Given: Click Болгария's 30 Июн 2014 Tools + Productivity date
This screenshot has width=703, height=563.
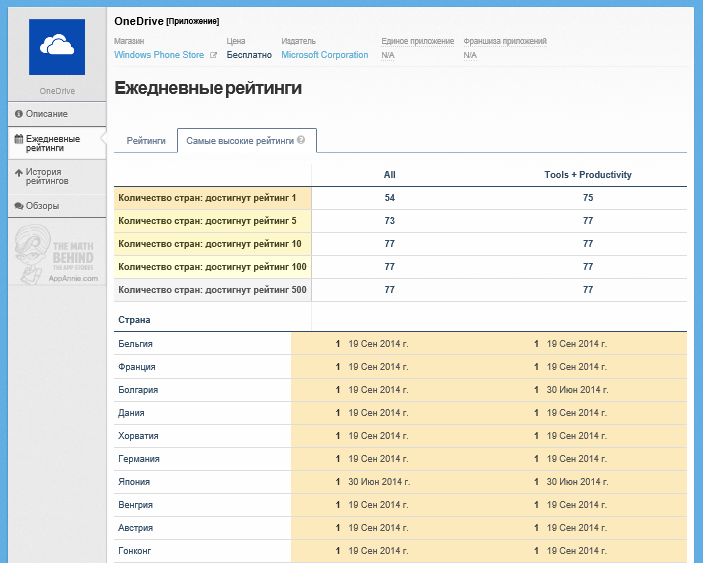Looking at the screenshot, I should tap(577, 390).
